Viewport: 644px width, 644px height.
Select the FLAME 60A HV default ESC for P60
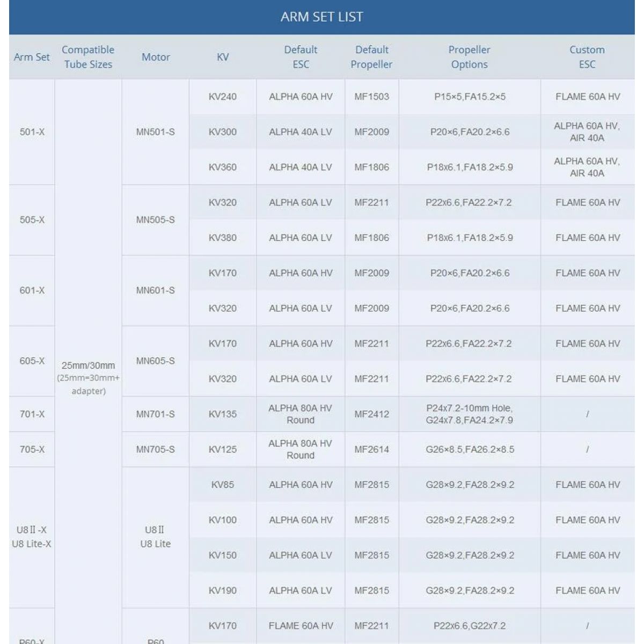[x=301, y=626]
